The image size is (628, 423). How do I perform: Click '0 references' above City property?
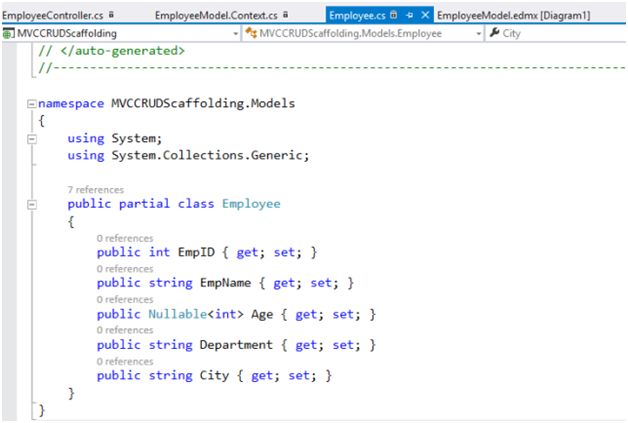pyautogui.click(x=125, y=361)
